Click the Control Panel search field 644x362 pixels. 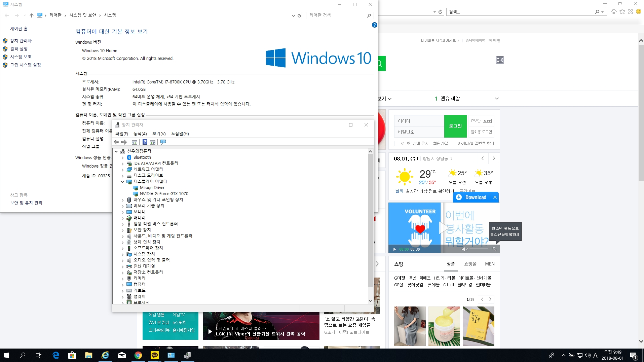coord(340,15)
